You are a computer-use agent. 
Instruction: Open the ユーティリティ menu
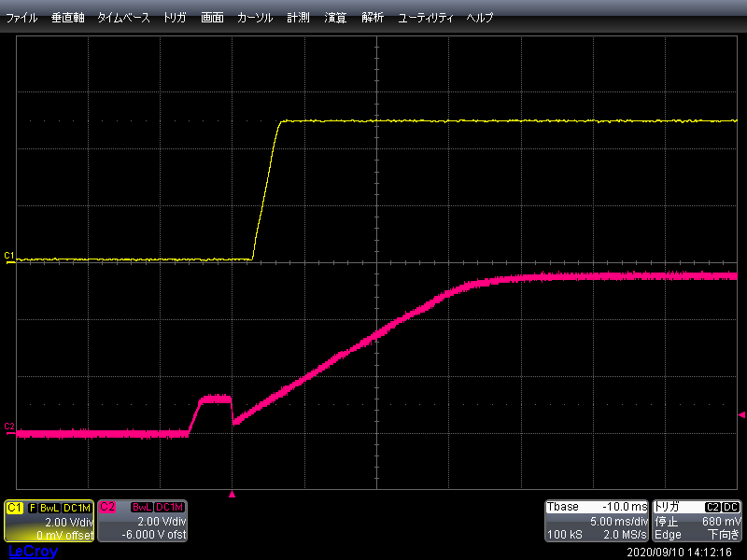(426, 18)
